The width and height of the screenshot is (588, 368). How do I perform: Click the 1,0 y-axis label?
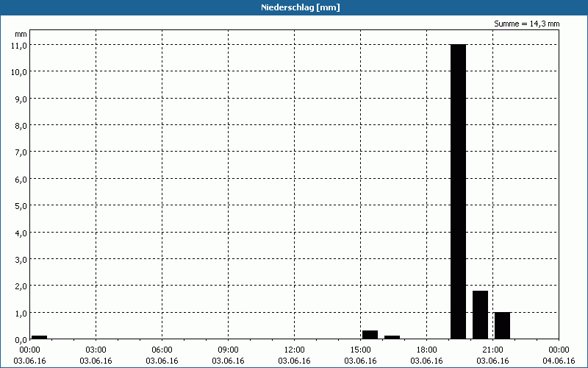tap(21, 314)
